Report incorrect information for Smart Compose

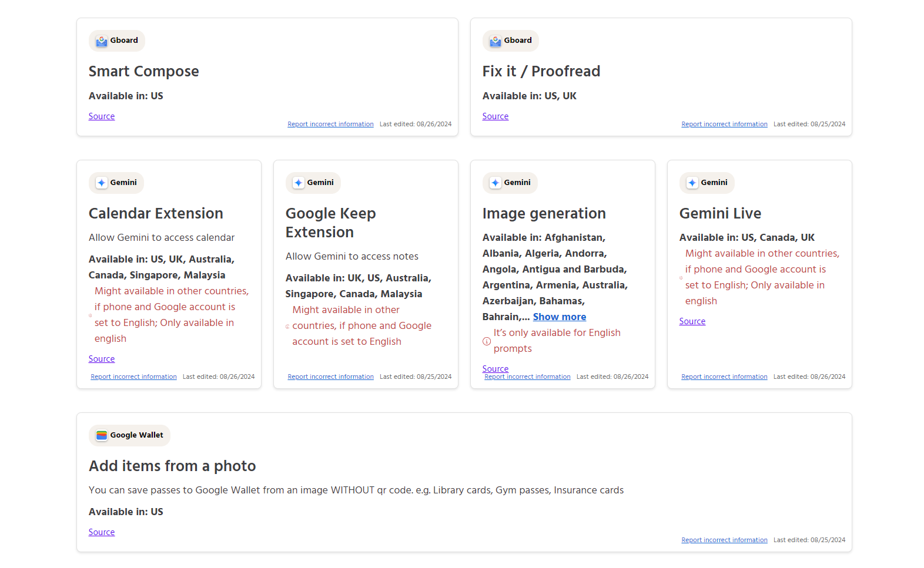point(330,125)
